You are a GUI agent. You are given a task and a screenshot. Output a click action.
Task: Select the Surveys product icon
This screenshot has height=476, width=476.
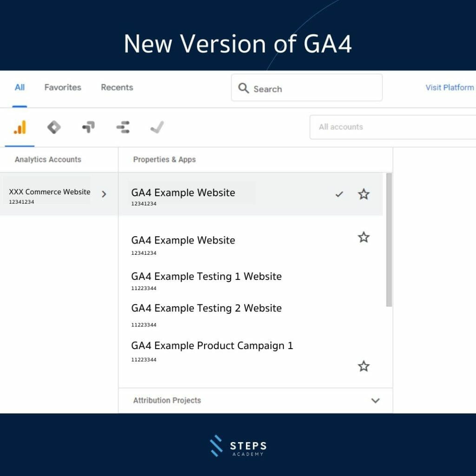pos(122,126)
